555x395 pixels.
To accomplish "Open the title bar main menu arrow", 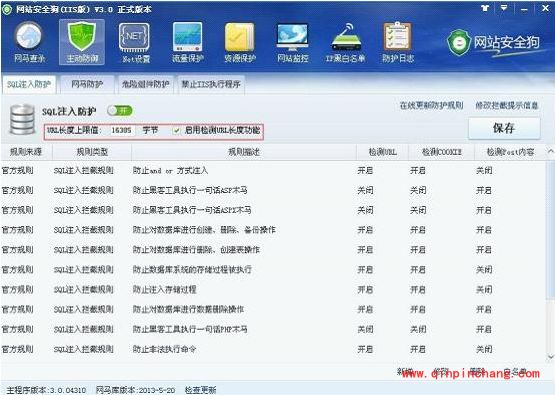I will (x=504, y=8).
